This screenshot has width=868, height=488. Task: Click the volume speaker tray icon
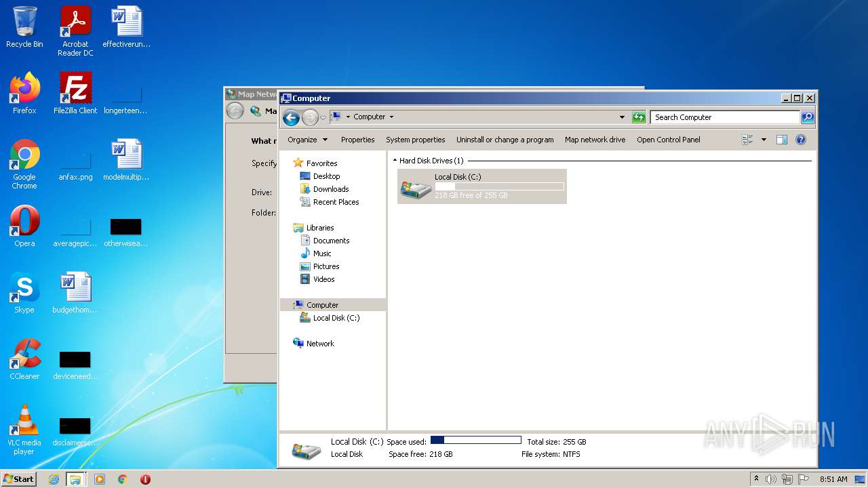click(771, 479)
